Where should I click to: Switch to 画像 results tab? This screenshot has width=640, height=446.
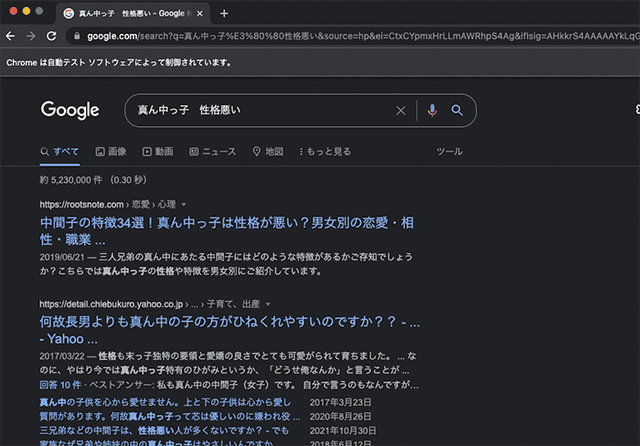(x=111, y=152)
